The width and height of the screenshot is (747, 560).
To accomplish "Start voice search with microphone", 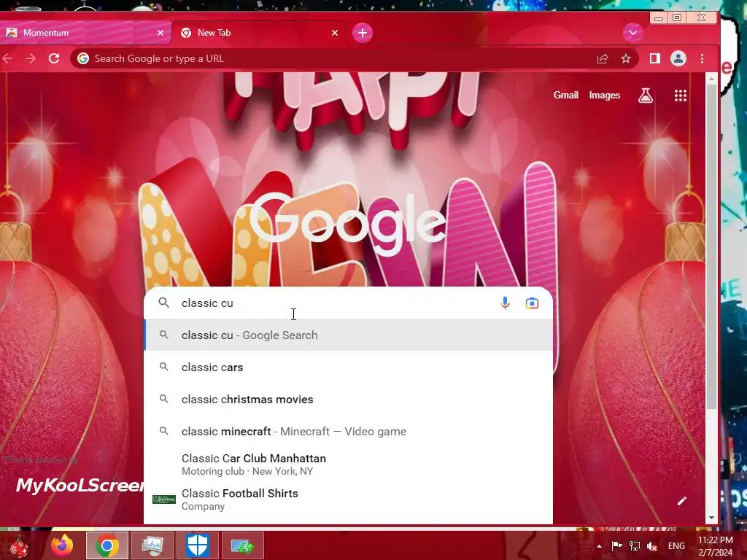I will pos(505,303).
